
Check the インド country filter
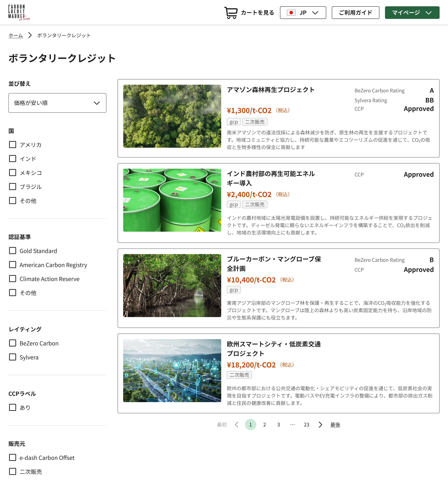click(13, 159)
